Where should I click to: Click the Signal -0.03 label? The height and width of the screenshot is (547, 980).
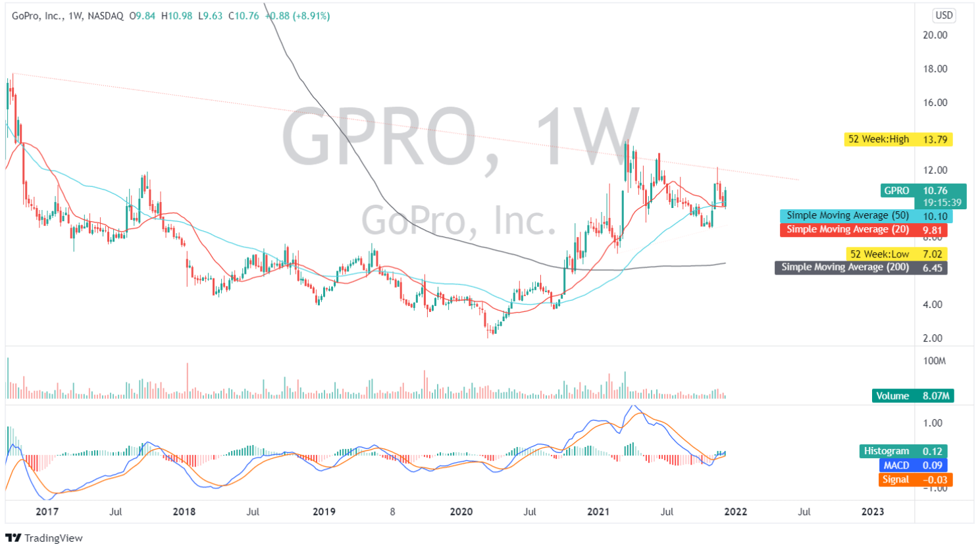(916, 480)
